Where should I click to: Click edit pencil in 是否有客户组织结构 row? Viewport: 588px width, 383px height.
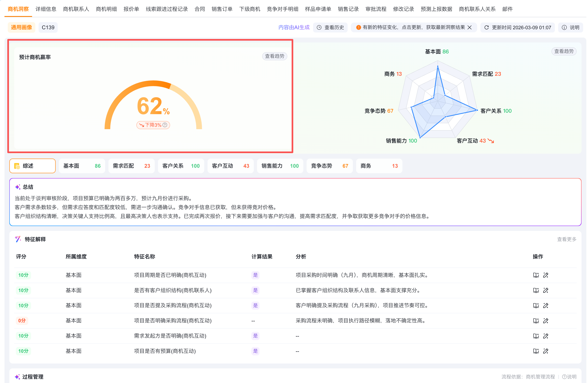[x=546, y=290]
